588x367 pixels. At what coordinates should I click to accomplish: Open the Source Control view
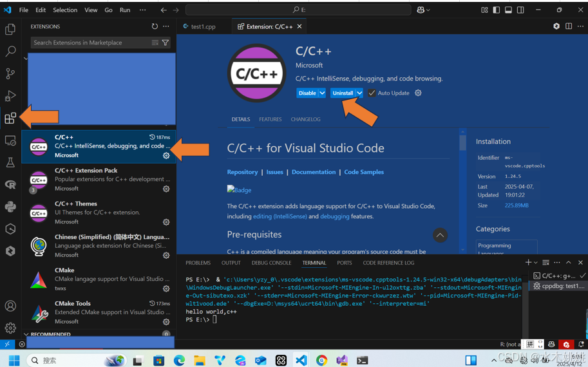coord(10,73)
